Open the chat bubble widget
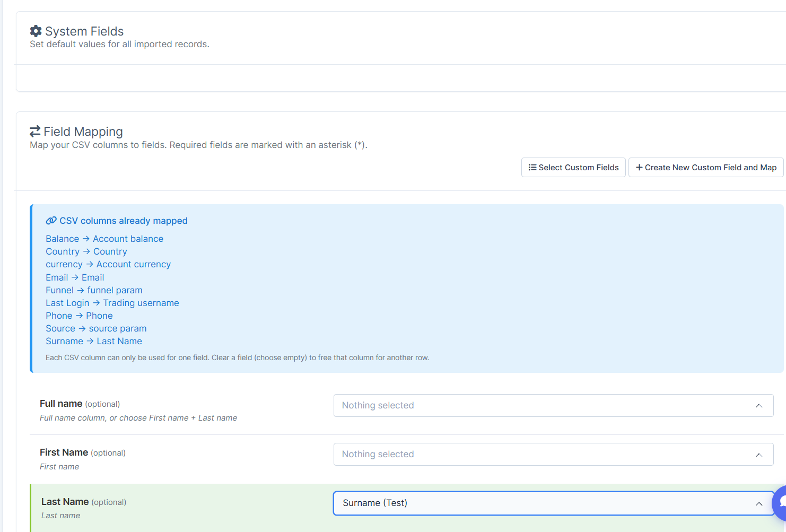This screenshot has width=786, height=532. click(780, 503)
